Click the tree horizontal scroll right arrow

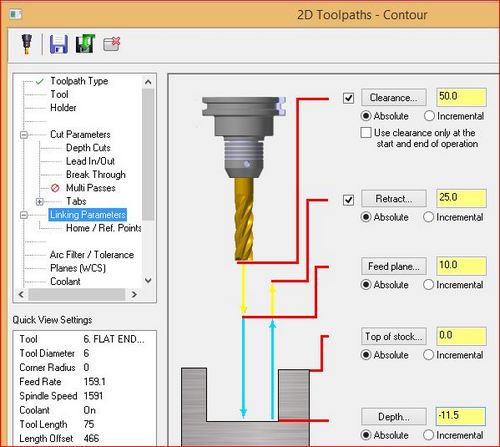[134, 295]
